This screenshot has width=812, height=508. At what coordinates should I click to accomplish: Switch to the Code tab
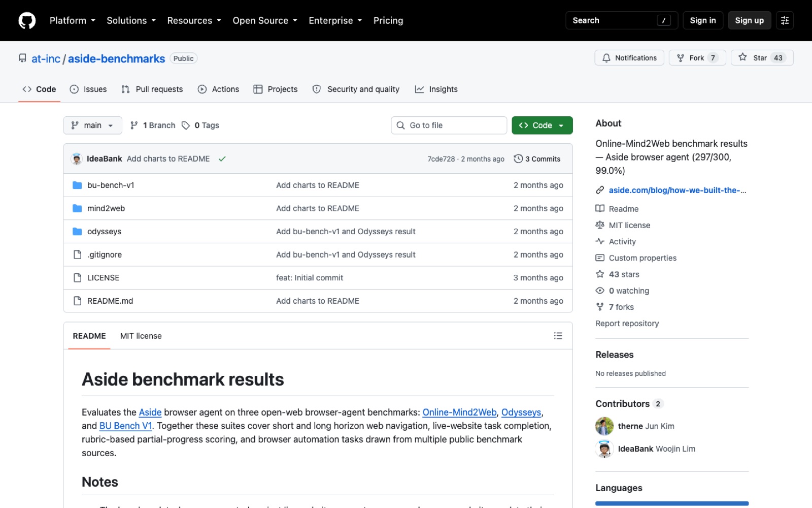pyautogui.click(x=39, y=89)
